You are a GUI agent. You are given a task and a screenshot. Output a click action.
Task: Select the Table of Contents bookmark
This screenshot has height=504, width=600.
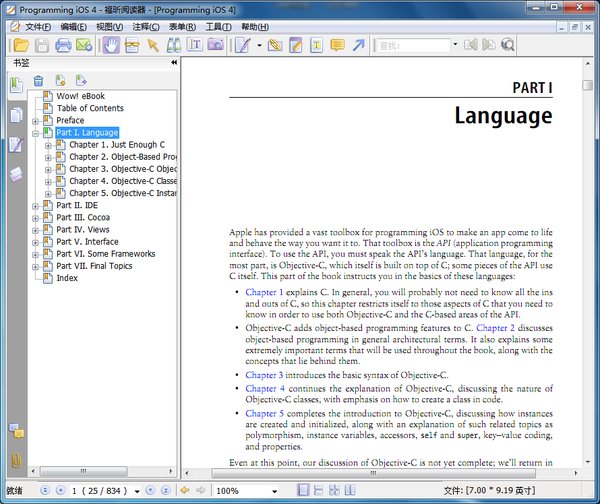pyautogui.click(x=90, y=108)
